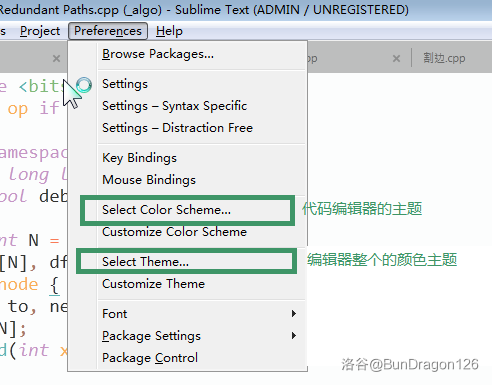Open the Preferences menu
The height and width of the screenshot is (385, 492).
108,31
